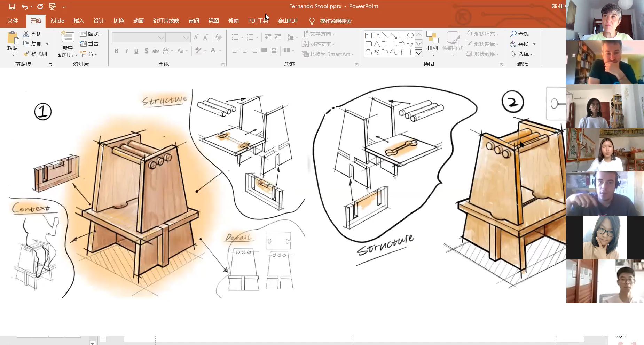Pick the oval shape in shapes gallery
The image size is (644, 345).
[410, 35]
